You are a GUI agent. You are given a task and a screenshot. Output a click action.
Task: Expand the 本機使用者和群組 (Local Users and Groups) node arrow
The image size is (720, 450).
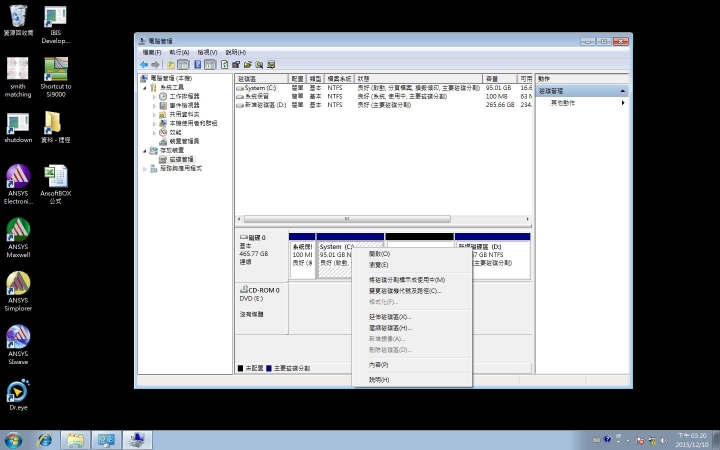(x=154, y=124)
